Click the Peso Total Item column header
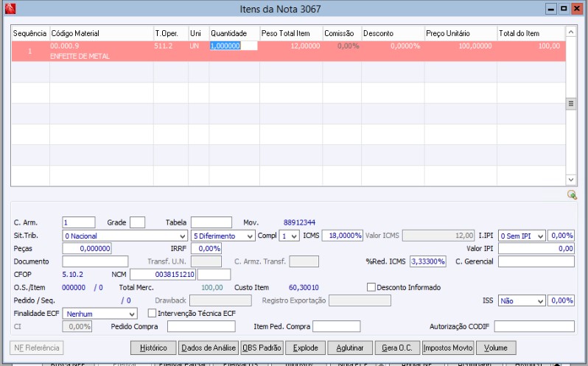Screen dimensions: 588x366 pos(291,33)
